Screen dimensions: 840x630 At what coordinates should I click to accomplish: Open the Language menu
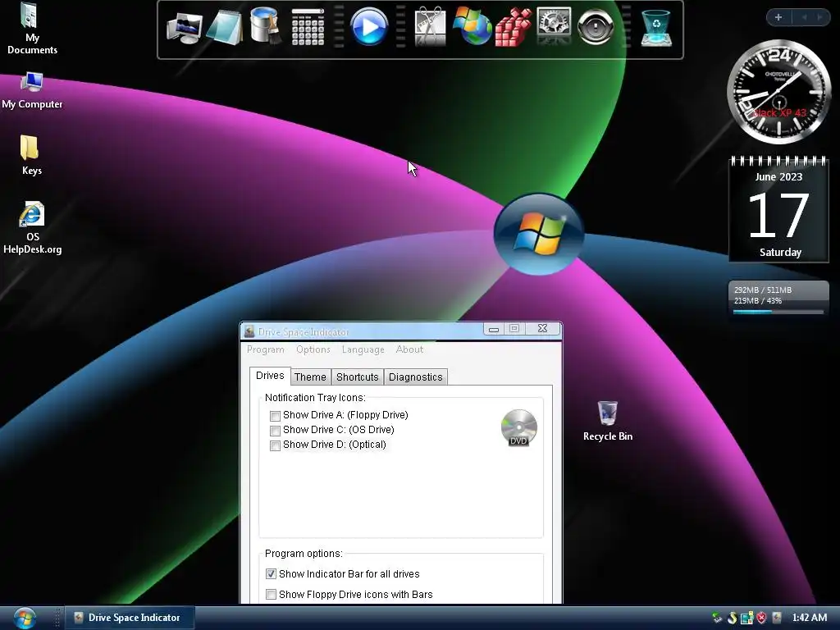363,349
